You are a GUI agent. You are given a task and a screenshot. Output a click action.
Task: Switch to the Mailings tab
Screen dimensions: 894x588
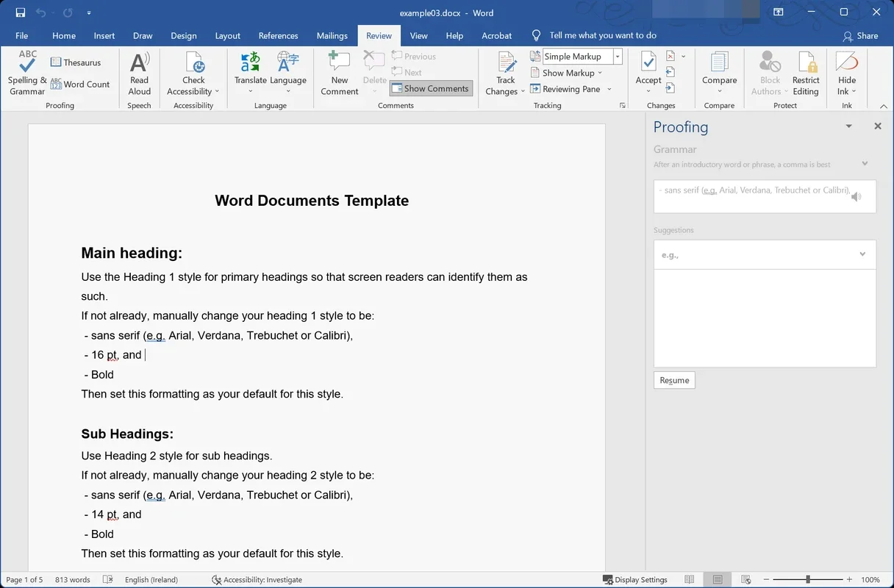click(332, 35)
